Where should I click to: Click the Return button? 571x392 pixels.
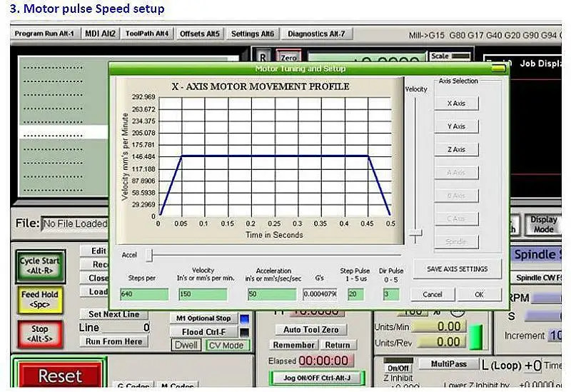click(338, 345)
